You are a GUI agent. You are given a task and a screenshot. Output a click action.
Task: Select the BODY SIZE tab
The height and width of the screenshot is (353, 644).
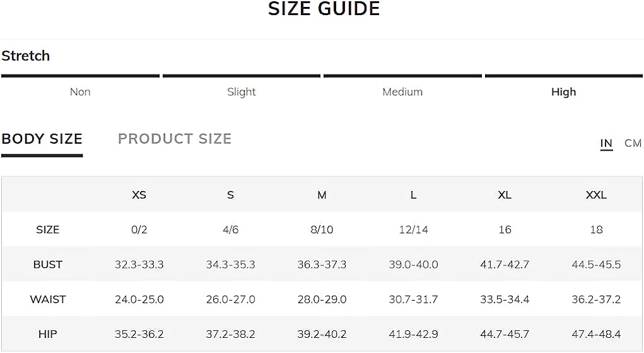(42, 139)
